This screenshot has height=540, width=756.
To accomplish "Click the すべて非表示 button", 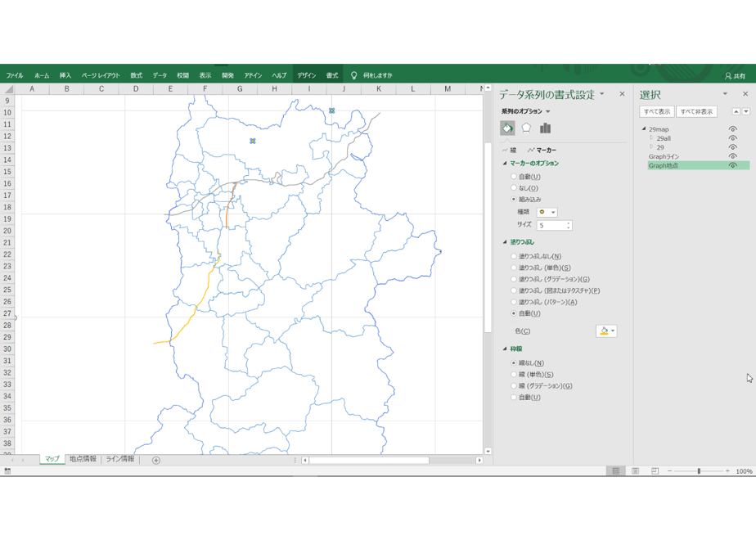I will pyautogui.click(x=696, y=112).
